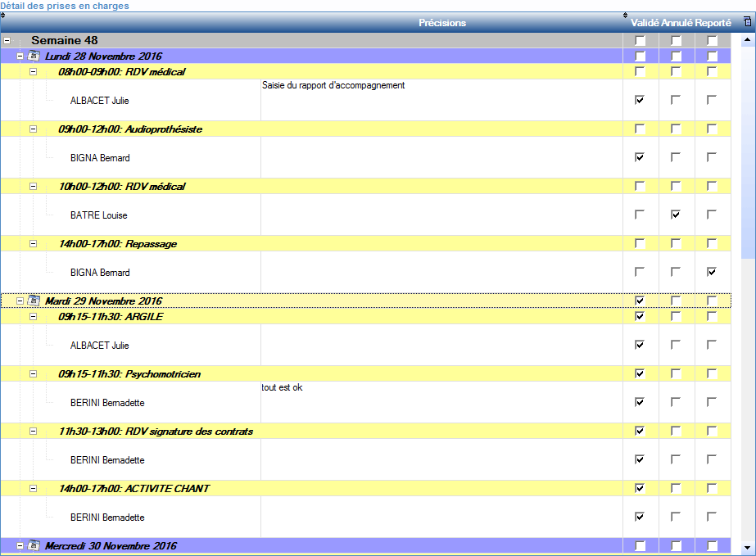
Task: Click the small icon right of the Reporté header
Action: click(x=747, y=22)
